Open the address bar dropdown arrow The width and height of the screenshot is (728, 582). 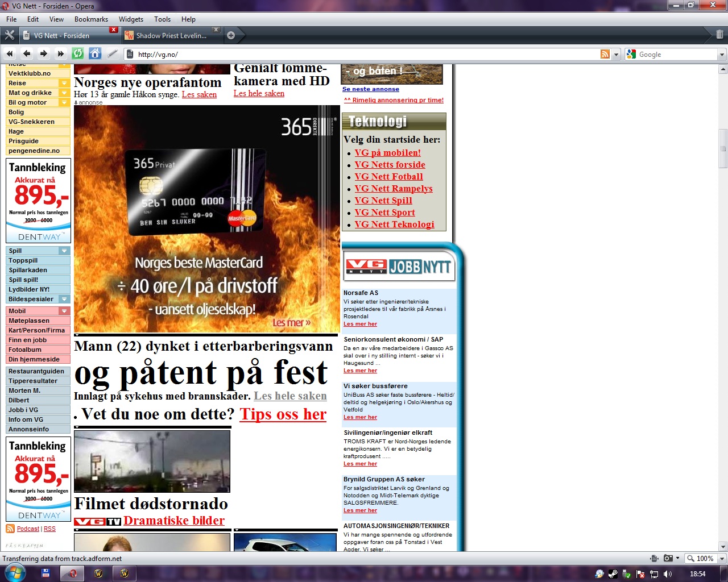pos(616,55)
